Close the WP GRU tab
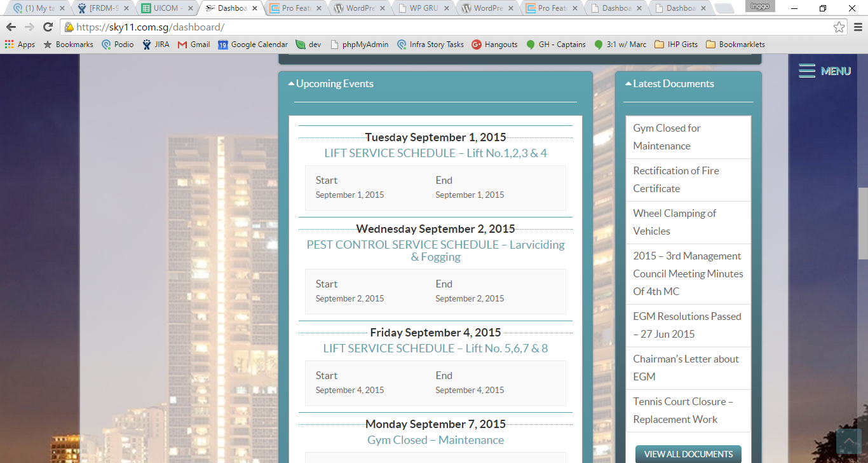 pyautogui.click(x=447, y=9)
